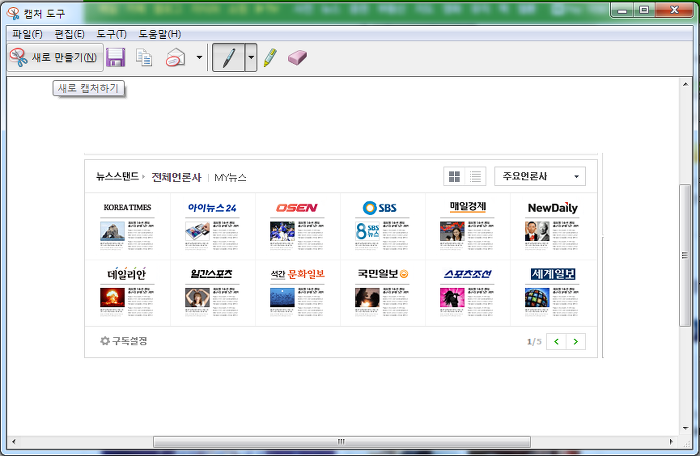Save the snip with floppy disk icon

click(x=115, y=57)
